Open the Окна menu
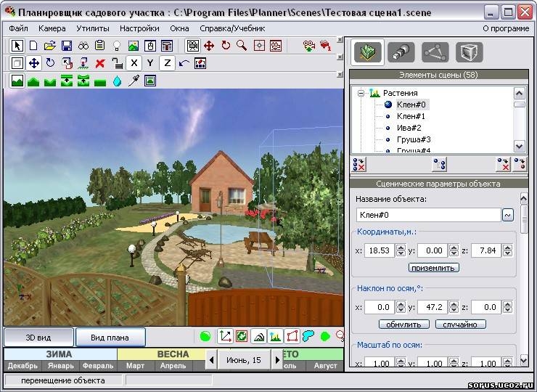The height and width of the screenshot is (392, 537). point(179,28)
